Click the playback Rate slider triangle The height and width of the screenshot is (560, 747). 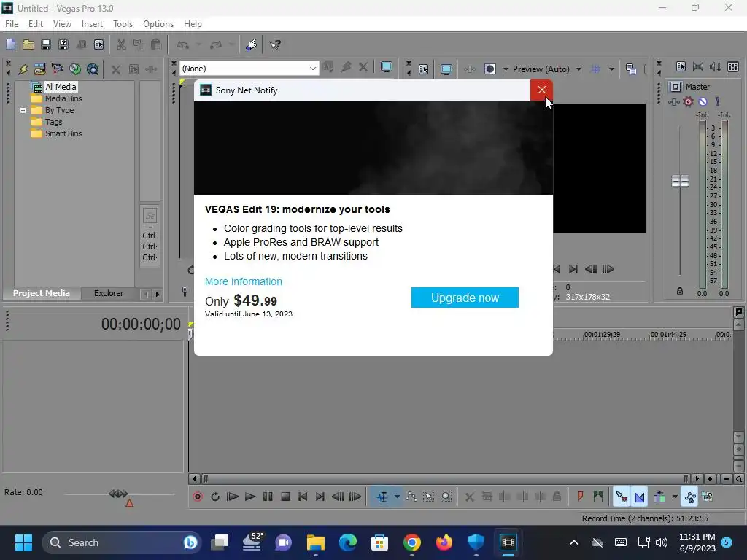point(129,503)
